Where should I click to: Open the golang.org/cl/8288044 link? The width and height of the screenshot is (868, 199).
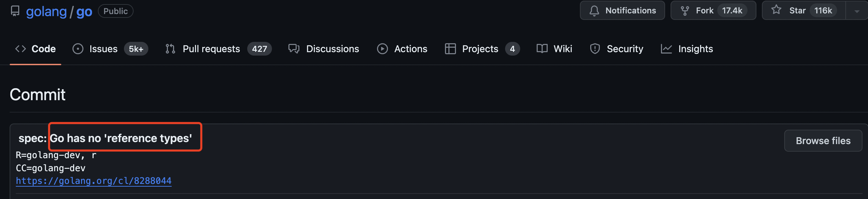(x=94, y=181)
